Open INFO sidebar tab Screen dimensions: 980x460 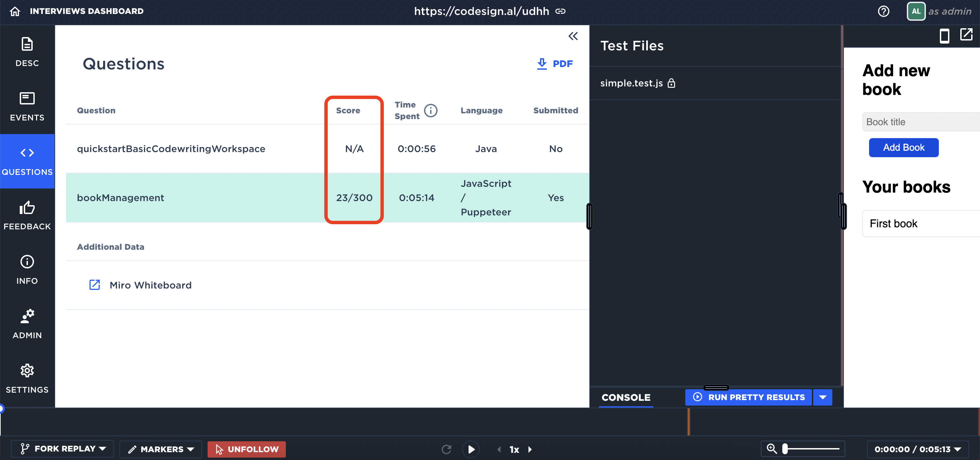click(x=27, y=270)
